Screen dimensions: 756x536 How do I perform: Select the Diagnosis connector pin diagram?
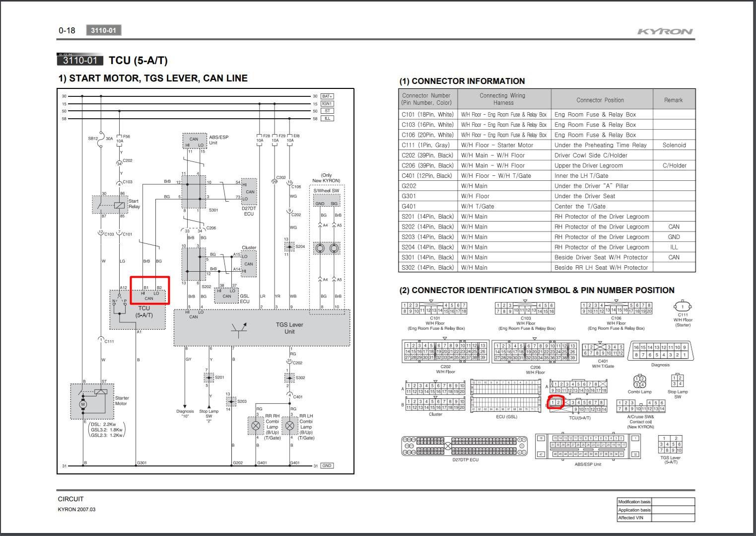click(x=660, y=351)
